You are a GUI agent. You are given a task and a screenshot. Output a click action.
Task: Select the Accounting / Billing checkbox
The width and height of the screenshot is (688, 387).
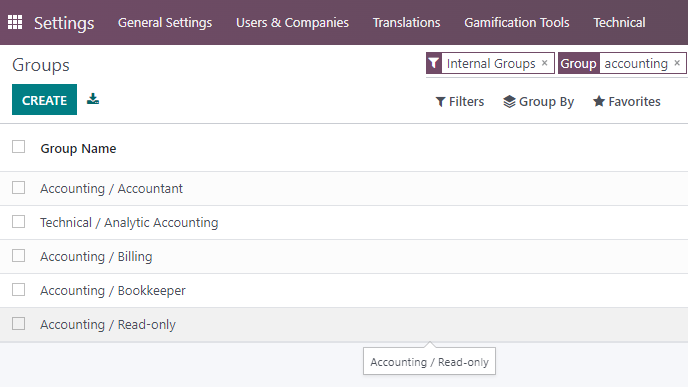point(18,255)
